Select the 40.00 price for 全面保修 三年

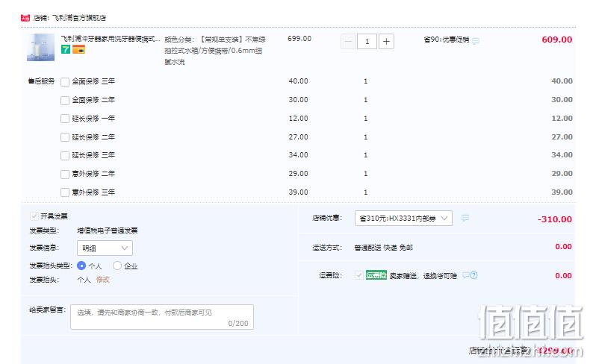tap(299, 81)
